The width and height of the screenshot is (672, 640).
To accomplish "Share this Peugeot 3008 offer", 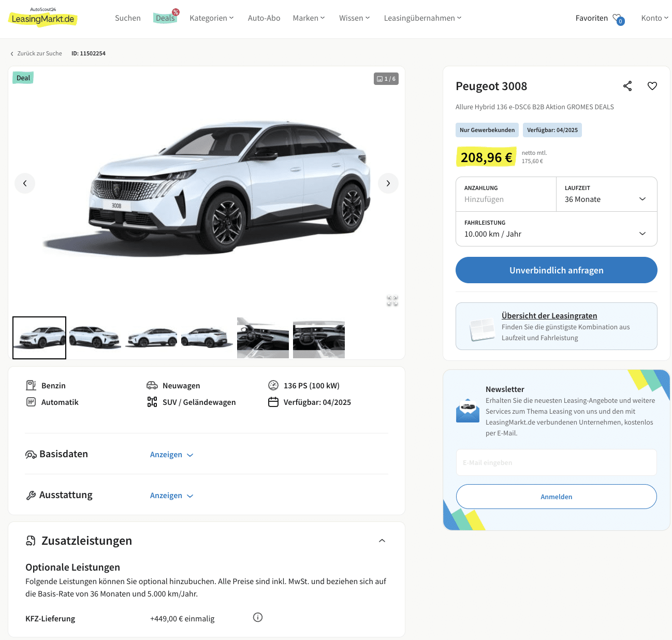I will tap(627, 86).
